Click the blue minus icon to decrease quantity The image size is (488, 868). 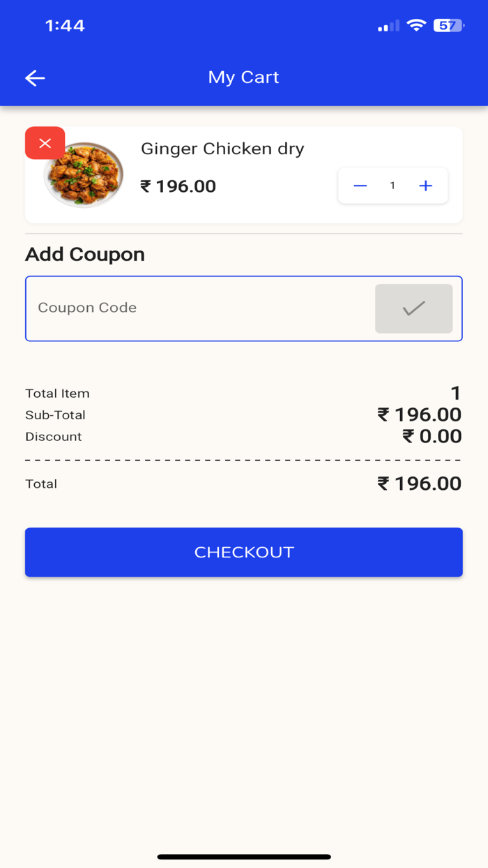coord(360,186)
